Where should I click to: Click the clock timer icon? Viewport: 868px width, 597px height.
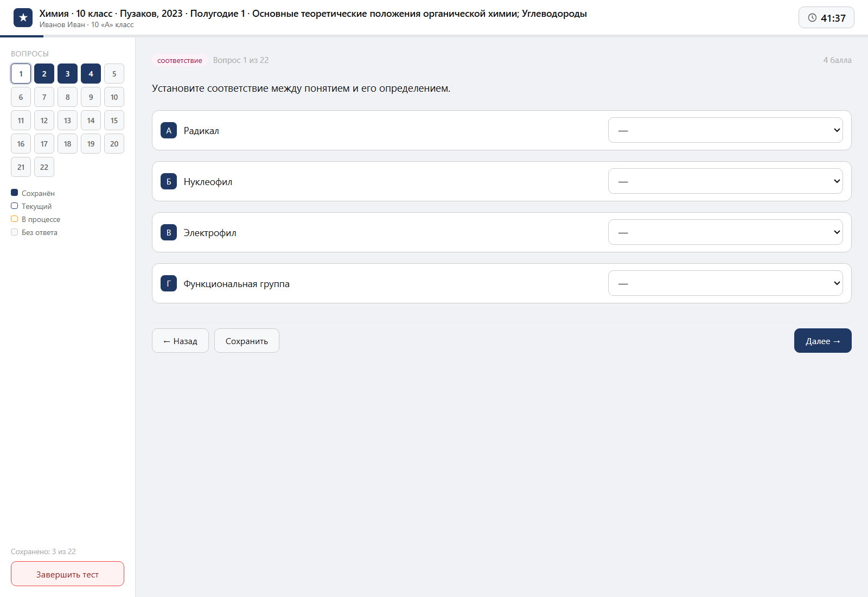(812, 18)
